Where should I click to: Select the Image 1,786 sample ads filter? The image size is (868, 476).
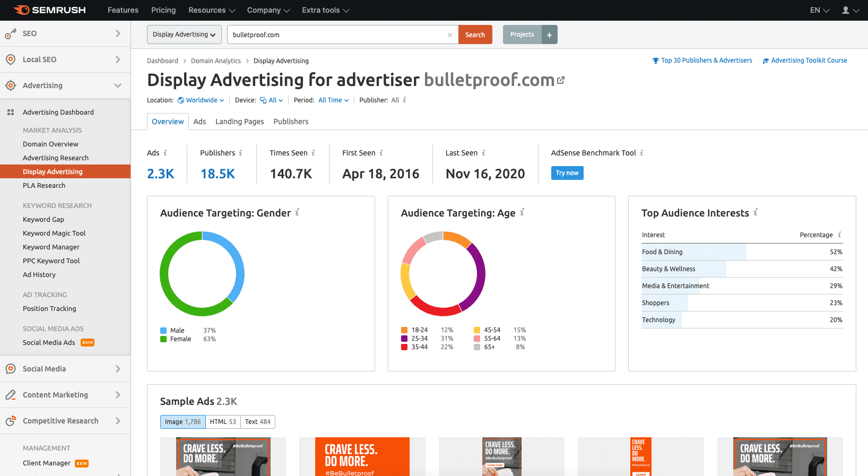183,422
